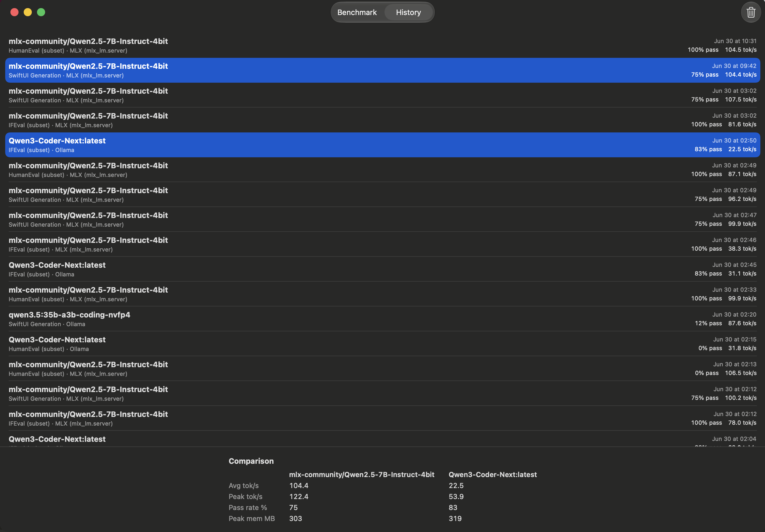
Task: Click the Pass rate % label
Action: click(x=247, y=507)
